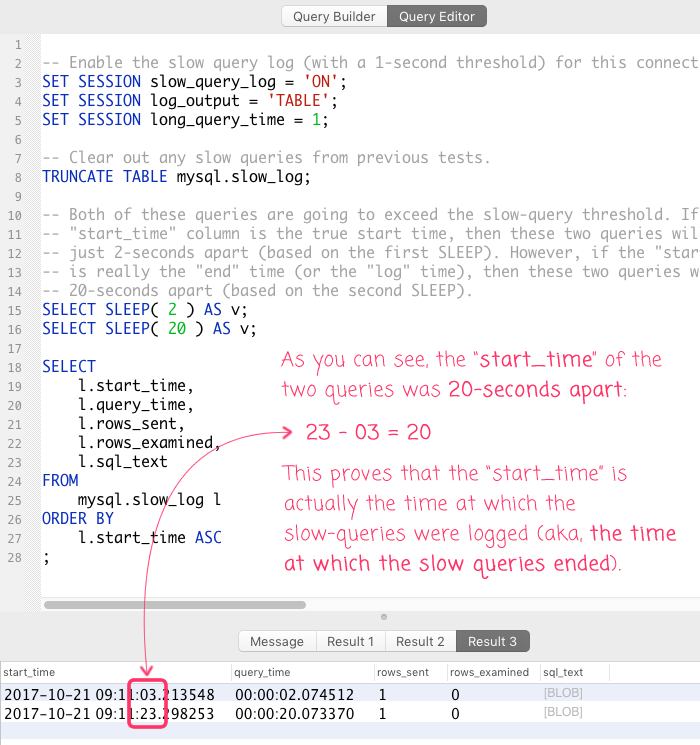View the Result 2 tab

click(420, 641)
